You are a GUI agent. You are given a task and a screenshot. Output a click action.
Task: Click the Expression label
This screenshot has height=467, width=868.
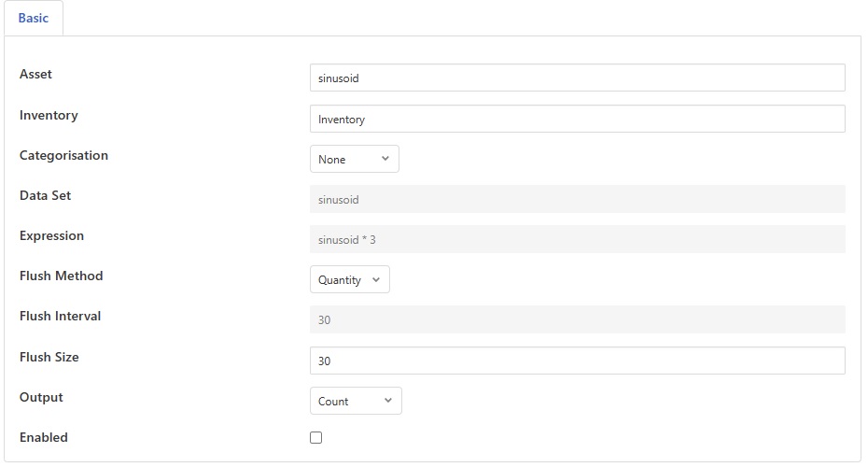click(x=51, y=236)
